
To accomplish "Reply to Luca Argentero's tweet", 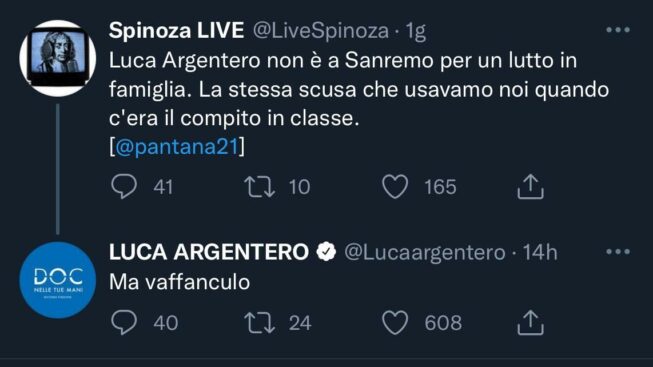I will [x=124, y=322].
